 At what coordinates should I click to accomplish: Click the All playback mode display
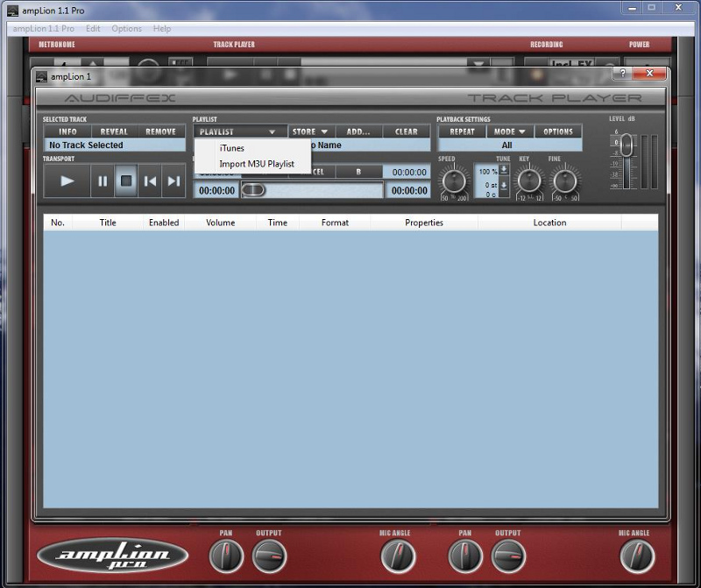(510, 145)
